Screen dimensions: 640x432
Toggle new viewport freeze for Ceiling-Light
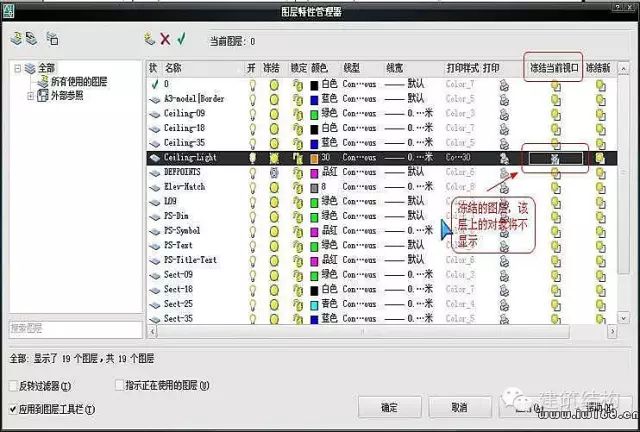pyautogui.click(x=600, y=158)
